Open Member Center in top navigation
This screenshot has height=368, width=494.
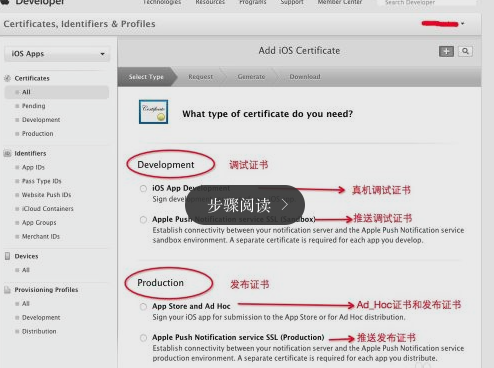point(340,2)
